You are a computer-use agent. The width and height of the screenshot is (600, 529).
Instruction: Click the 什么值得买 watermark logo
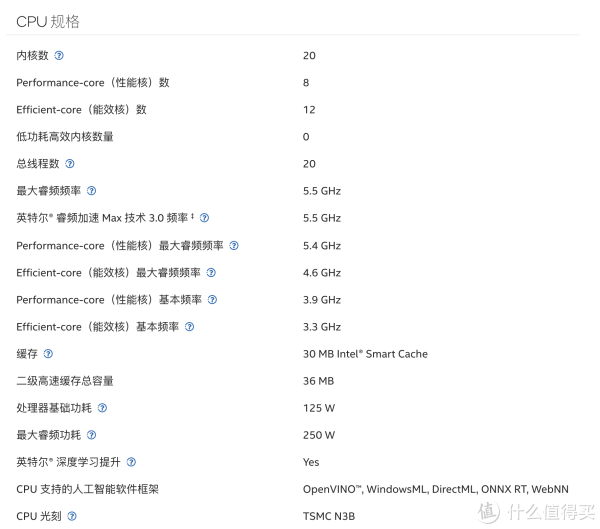tap(535, 511)
